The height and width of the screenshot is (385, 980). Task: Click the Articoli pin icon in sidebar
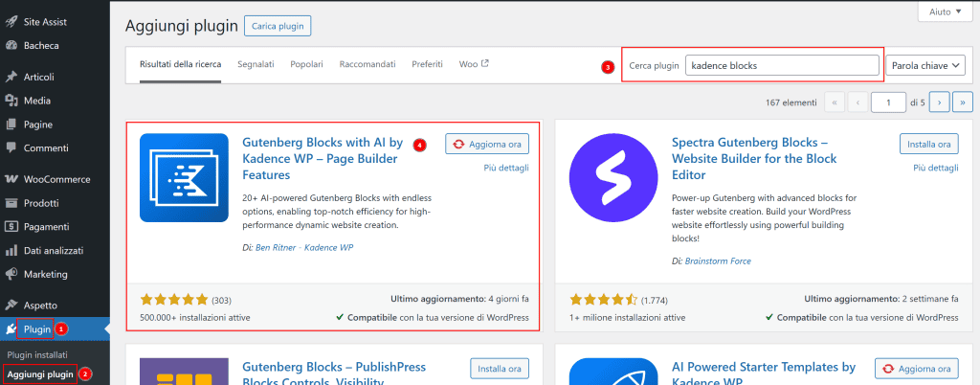coord(11,77)
